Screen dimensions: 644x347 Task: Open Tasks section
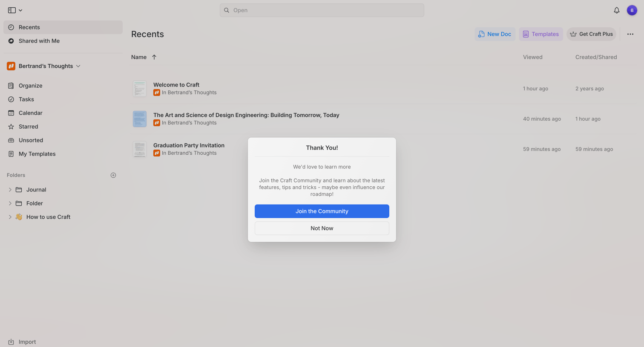63,99
